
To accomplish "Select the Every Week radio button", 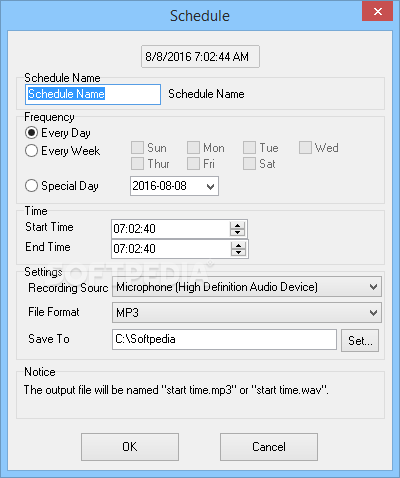I will tap(31, 151).
